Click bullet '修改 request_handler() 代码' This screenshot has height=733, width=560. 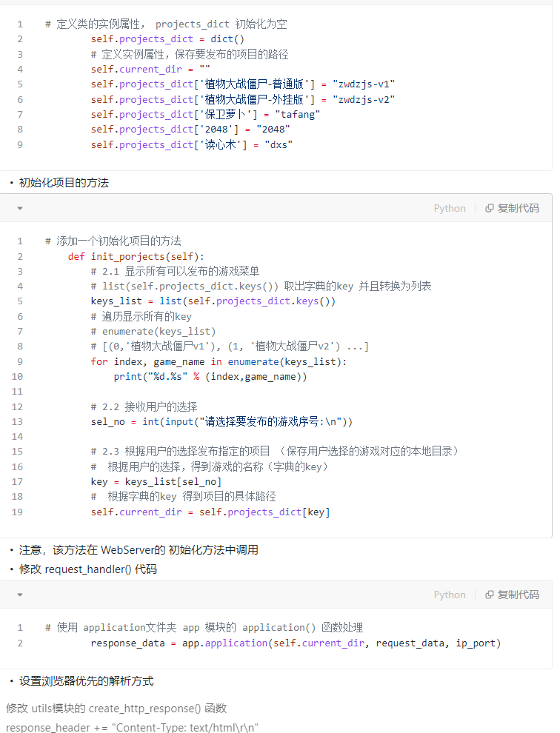tap(88, 569)
